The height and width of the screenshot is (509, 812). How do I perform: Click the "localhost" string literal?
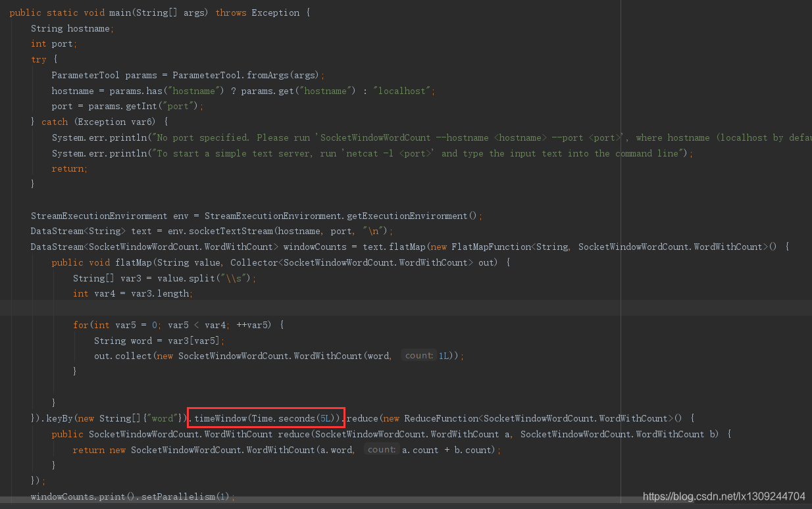pos(401,91)
